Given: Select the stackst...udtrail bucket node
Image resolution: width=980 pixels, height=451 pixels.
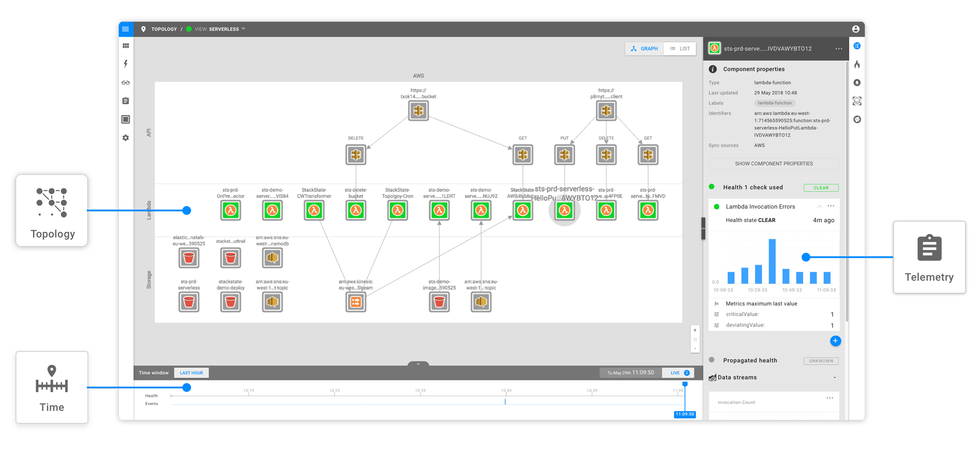Looking at the screenshot, I should point(230,258).
